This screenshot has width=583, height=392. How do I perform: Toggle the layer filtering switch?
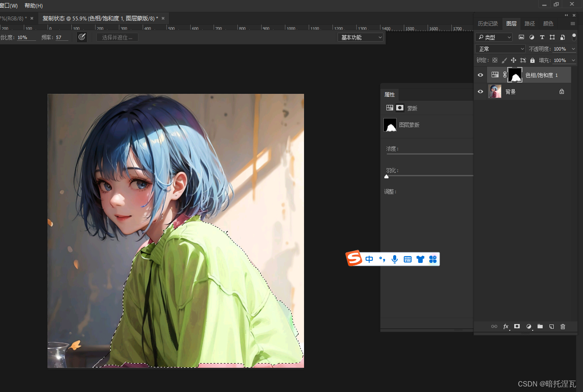(574, 37)
